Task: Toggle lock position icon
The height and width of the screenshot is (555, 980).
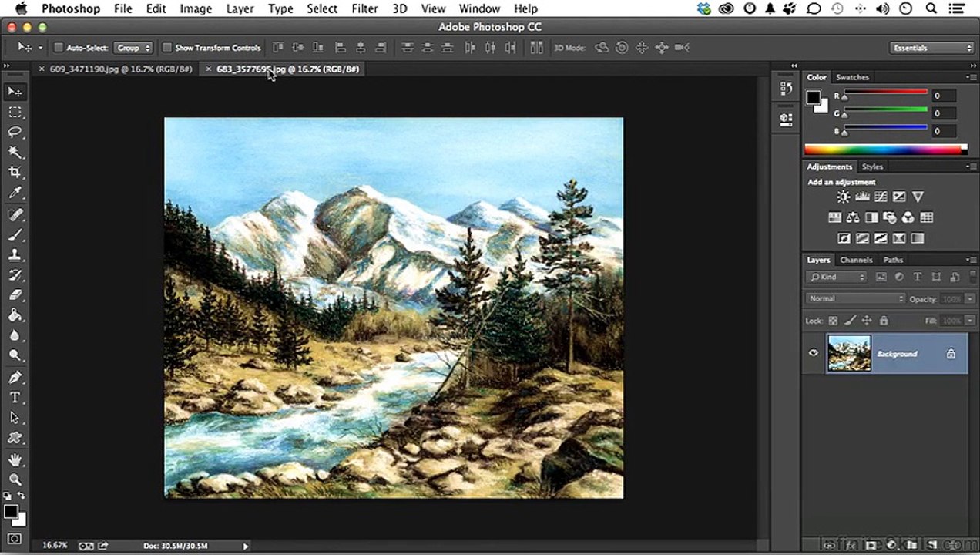Action: click(x=867, y=321)
